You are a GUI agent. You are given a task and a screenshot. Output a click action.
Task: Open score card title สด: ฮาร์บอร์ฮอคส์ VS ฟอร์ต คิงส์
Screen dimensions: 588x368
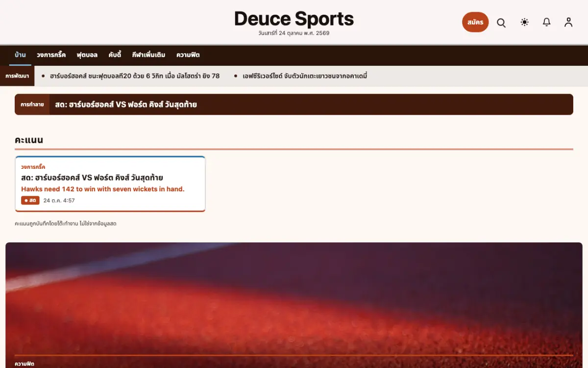pos(92,178)
